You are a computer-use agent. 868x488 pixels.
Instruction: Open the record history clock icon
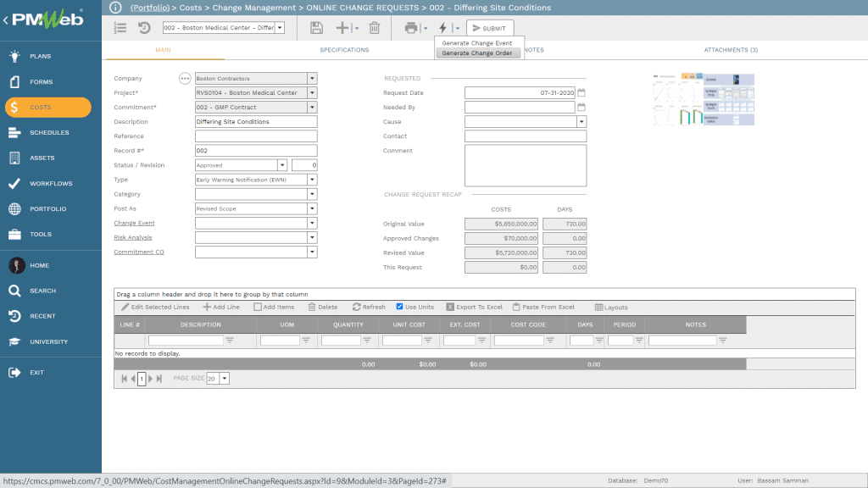[144, 28]
